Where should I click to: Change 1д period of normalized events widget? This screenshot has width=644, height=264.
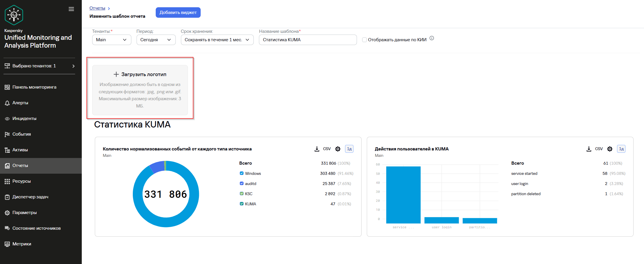[349, 149]
